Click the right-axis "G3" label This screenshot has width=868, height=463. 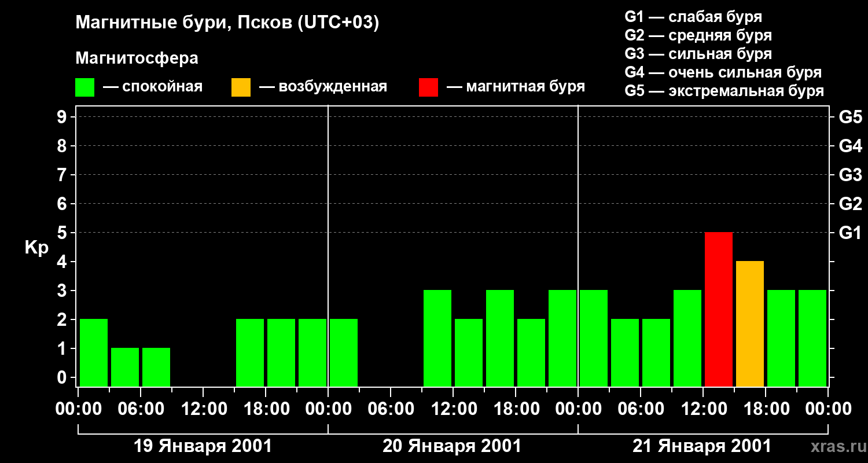tap(850, 175)
